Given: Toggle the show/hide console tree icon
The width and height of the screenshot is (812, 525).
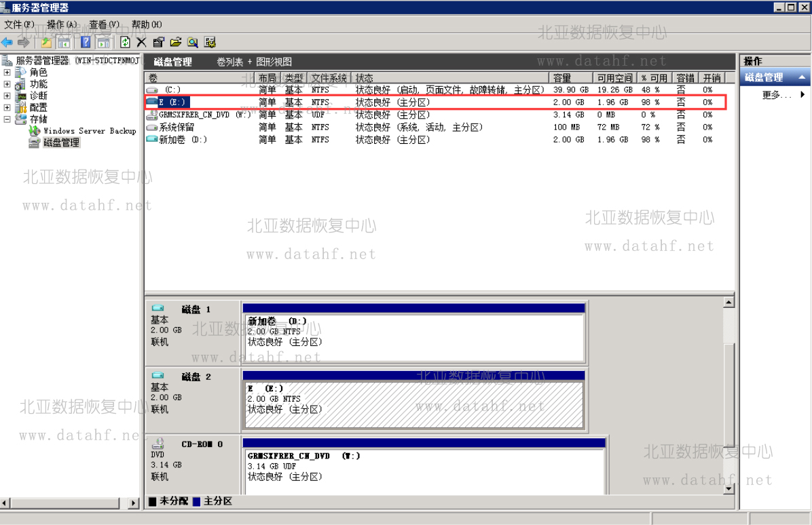Looking at the screenshot, I should coord(64,43).
